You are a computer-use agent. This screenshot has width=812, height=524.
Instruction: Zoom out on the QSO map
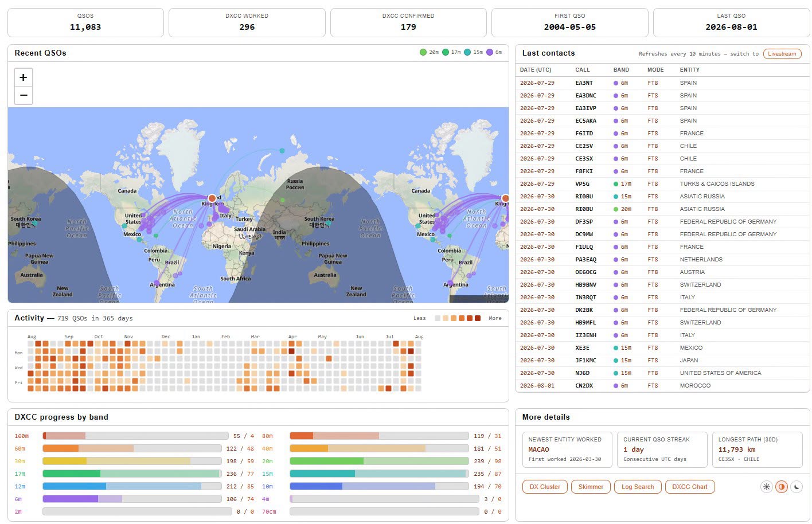[24, 95]
